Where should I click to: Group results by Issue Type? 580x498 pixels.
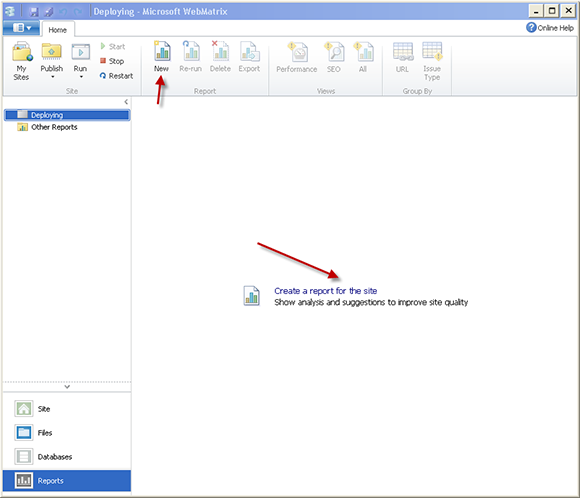[x=432, y=61]
